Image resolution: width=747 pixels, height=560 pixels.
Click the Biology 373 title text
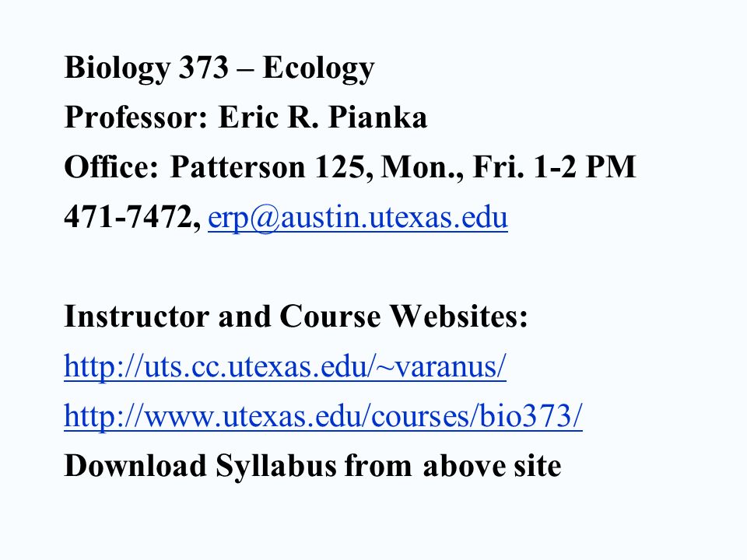[146, 68]
